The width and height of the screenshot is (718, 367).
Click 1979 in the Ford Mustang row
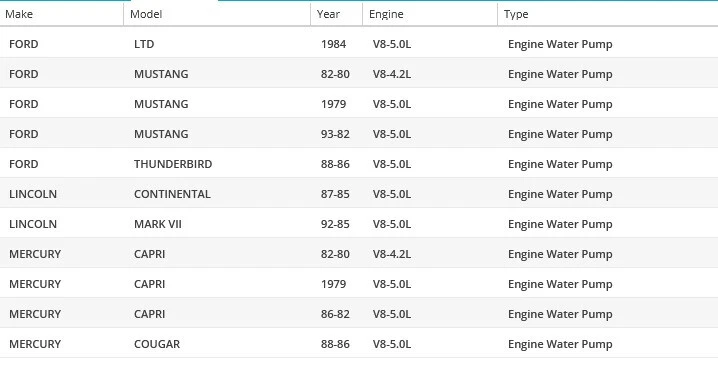(333, 104)
